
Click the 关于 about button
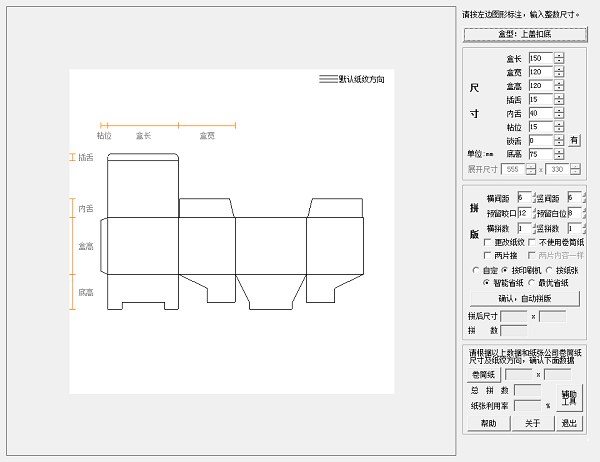[x=532, y=424]
